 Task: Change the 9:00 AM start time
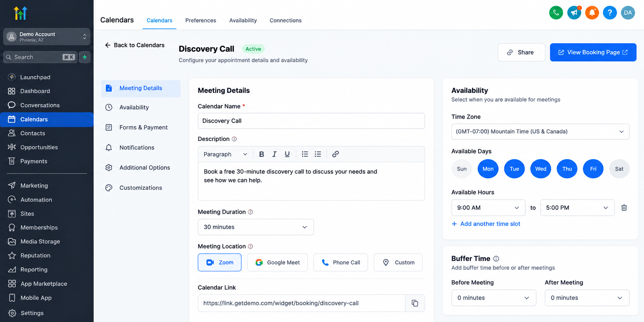[x=488, y=208]
